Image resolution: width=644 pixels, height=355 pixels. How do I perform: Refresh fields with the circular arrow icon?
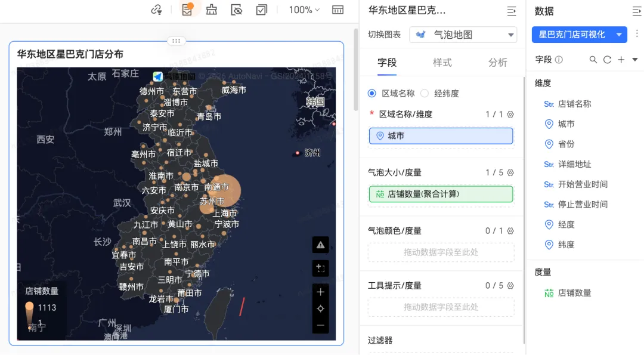[x=607, y=60]
